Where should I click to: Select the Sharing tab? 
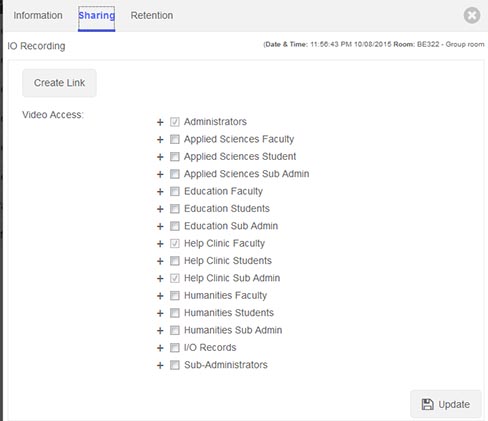pos(97,16)
